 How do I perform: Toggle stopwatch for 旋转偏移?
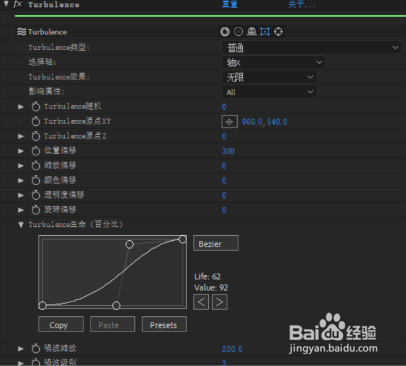click(36, 210)
